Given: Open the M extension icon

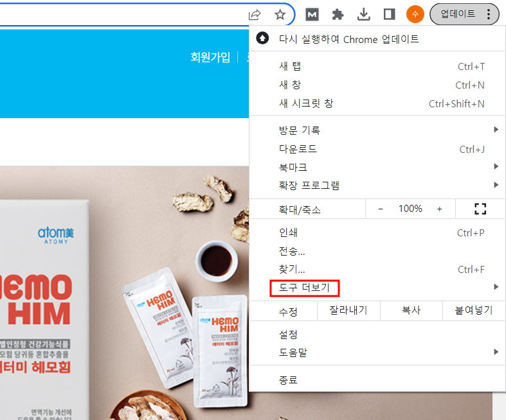Looking at the screenshot, I should pos(312,15).
